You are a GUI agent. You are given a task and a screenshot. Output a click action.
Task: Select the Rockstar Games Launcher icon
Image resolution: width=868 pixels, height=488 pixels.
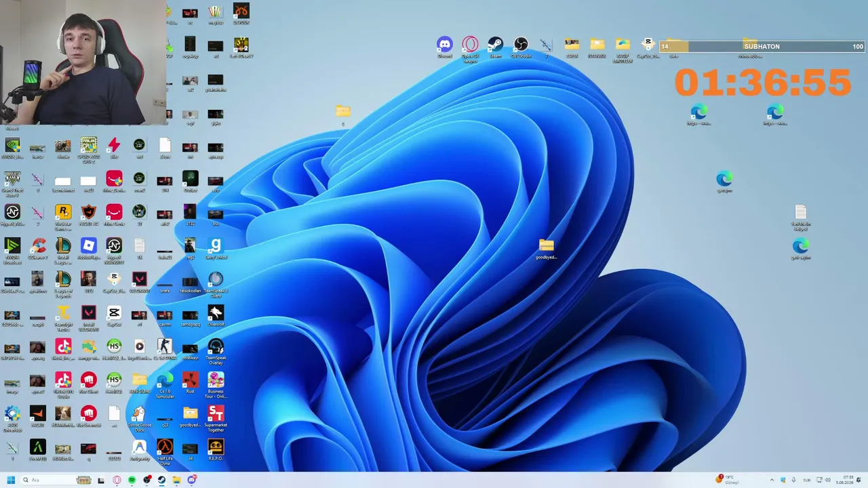coord(63,218)
